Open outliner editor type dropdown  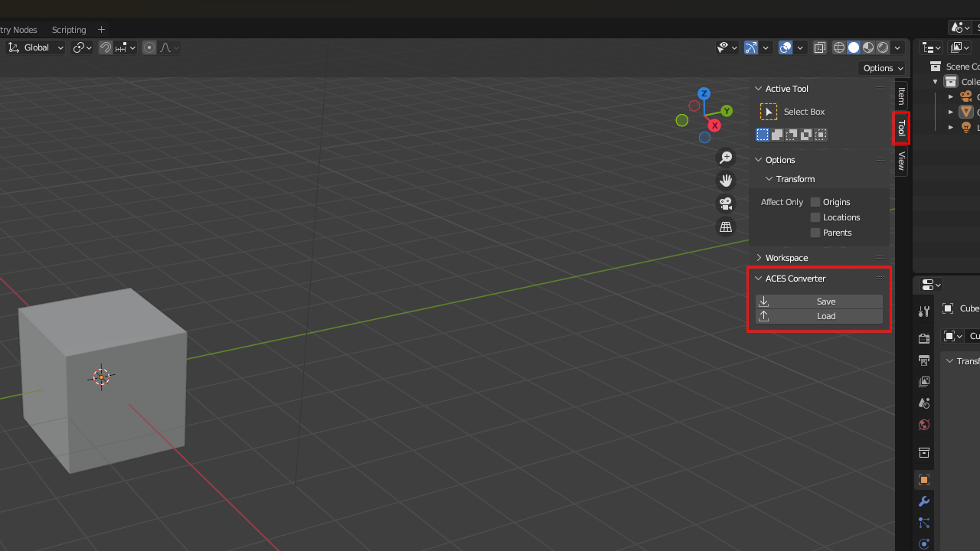(931, 47)
